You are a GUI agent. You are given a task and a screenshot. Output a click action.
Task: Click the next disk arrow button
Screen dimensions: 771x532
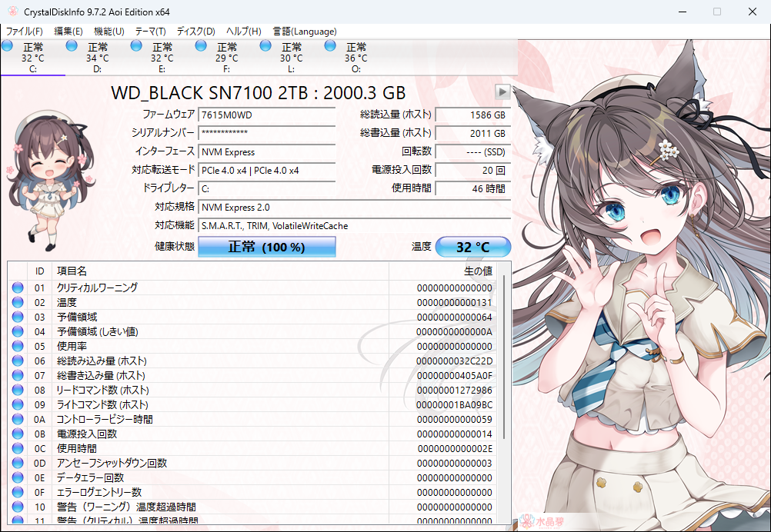(502, 92)
